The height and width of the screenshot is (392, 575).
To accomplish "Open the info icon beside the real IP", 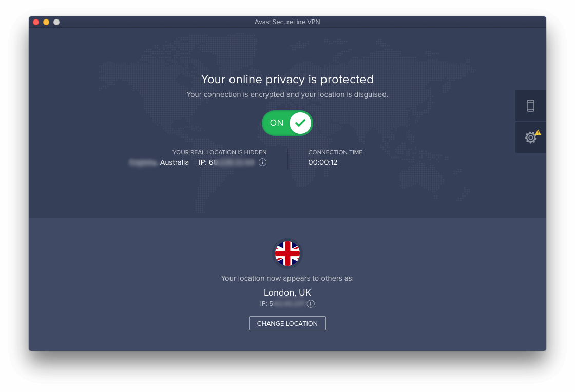I will pos(262,162).
